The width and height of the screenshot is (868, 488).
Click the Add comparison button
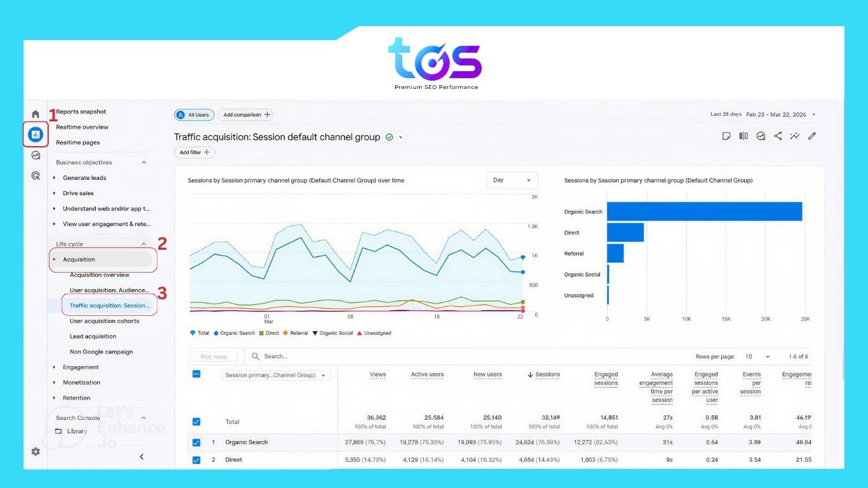[x=246, y=115]
